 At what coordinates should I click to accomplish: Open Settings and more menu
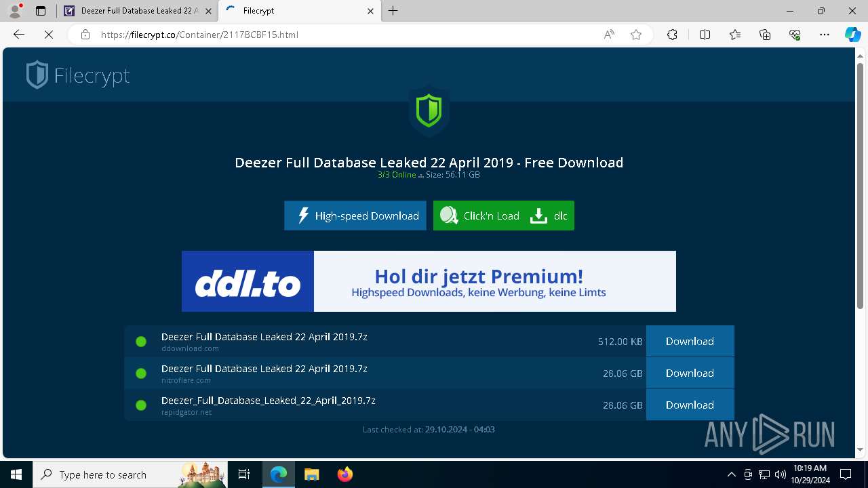click(825, 35)
